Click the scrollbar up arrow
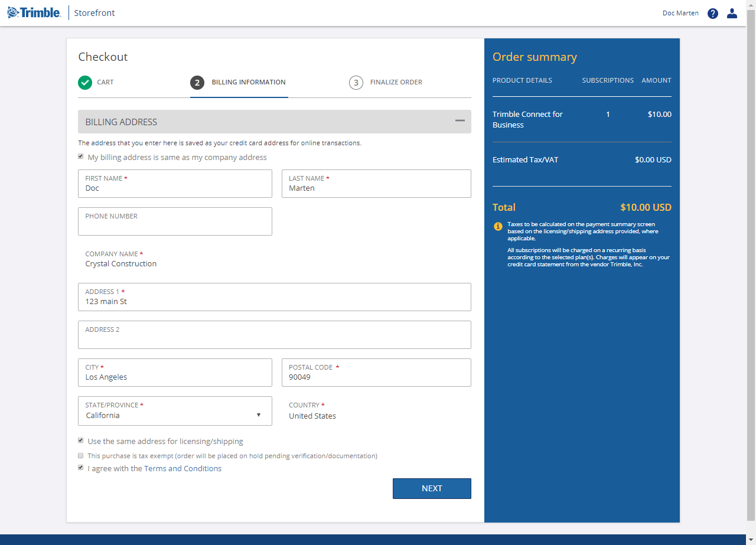 [751, 5]
